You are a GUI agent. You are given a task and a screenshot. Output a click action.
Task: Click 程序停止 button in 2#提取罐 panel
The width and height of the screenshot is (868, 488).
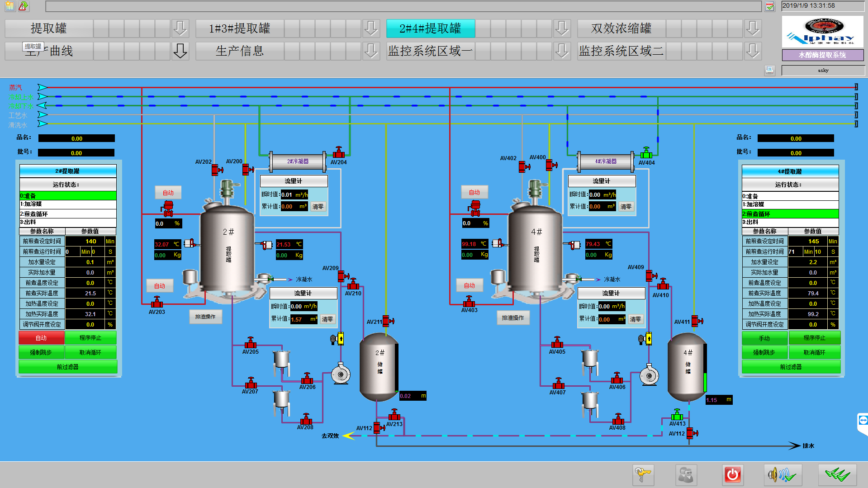(90, 338)
